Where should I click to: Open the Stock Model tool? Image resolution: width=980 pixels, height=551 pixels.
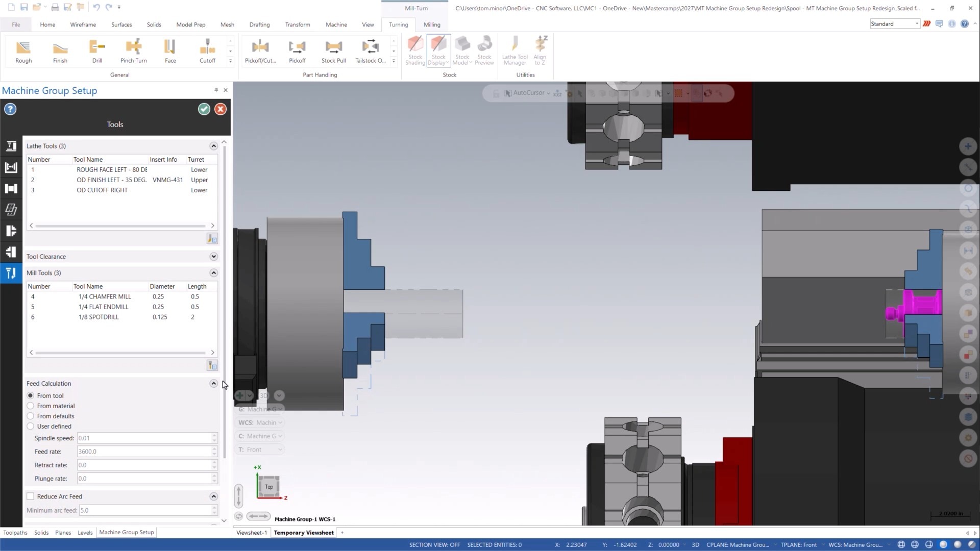tap(462, 51)
